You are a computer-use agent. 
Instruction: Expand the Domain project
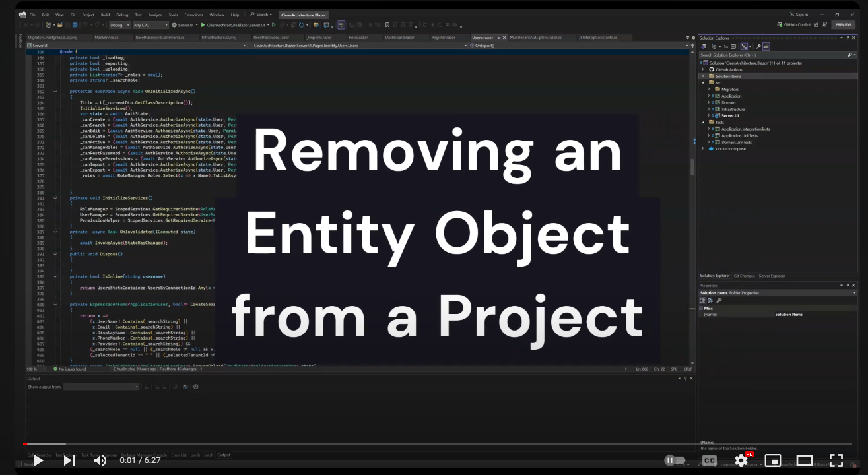(708, 102)
